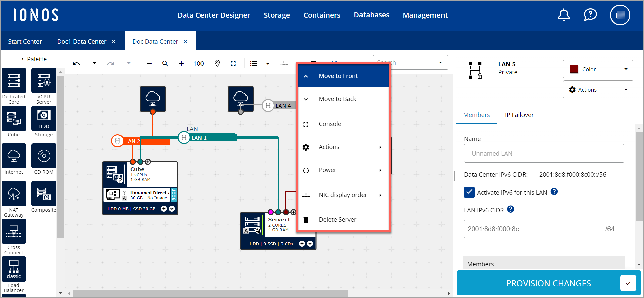Image resolution: width=644 pixels, height=298 pixels.
Task: Open the Data Center Designer menu
Action: pyautogui.click(x=214, y=15)
